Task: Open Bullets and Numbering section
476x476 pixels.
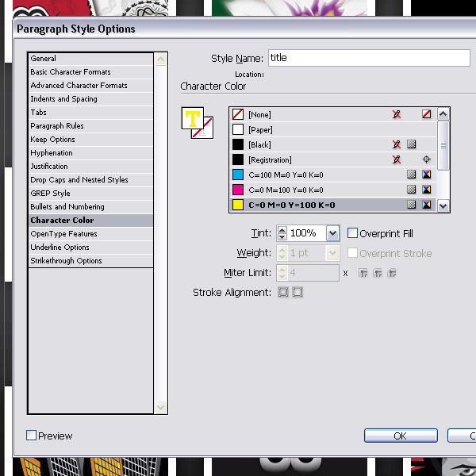Action: tap(90, 207)
